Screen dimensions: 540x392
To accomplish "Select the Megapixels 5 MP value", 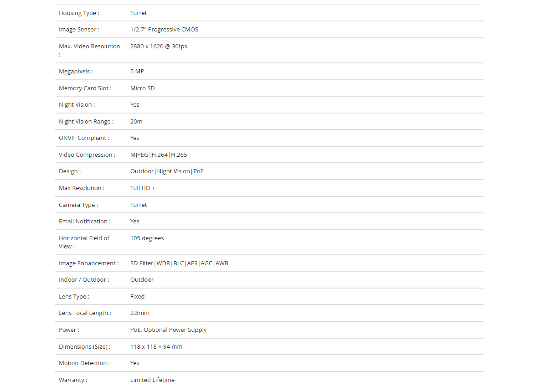I will (x=137, y=72).
